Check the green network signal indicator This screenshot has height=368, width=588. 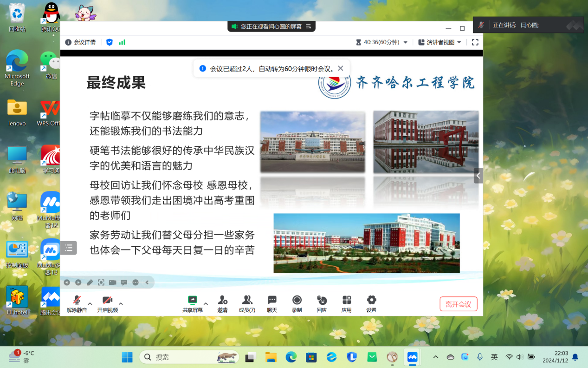[122, 42]
